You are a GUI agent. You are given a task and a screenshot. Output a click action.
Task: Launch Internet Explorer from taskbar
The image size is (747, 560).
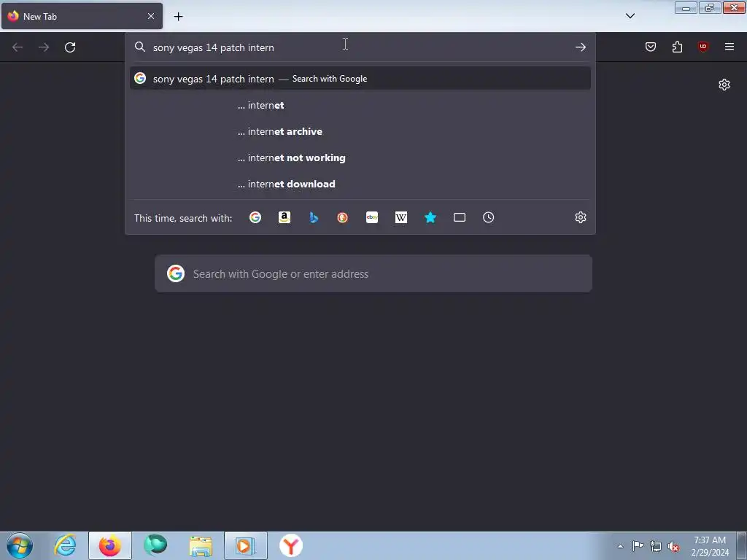point(65,545)
